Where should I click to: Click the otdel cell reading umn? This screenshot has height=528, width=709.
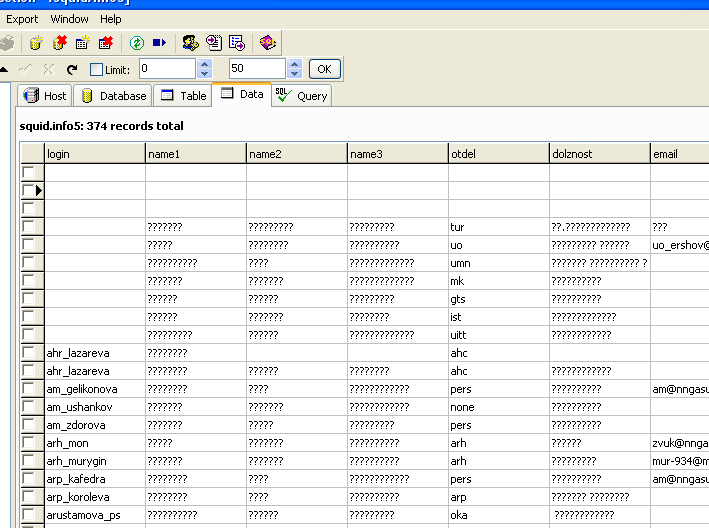coord(499,263)
